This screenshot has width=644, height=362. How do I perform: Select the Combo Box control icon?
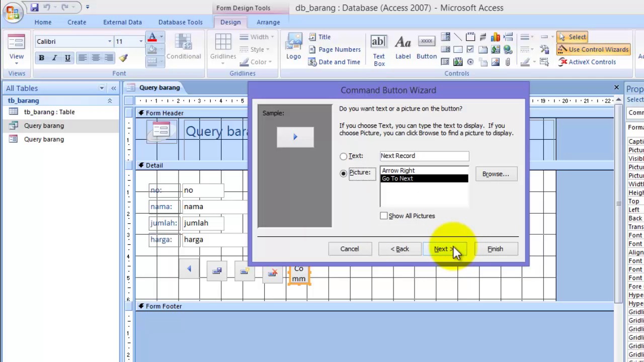click(445, 37)
